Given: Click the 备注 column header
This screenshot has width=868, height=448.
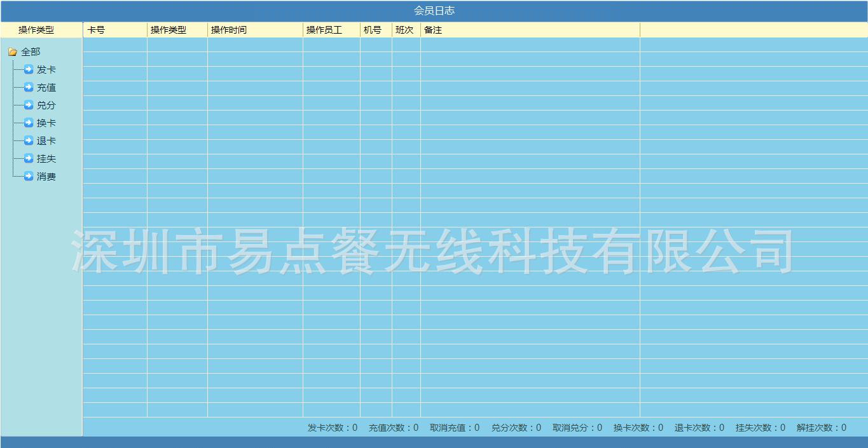Looking at the screenshot, I should [530, 30].
